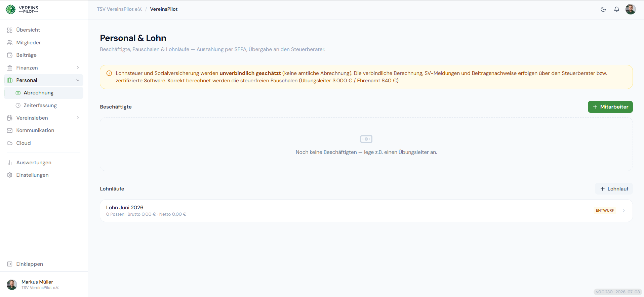644x297 pixels.
Task: Click the empty-state money icon under Beschäftigte
Action: click(x=366, y=139)
